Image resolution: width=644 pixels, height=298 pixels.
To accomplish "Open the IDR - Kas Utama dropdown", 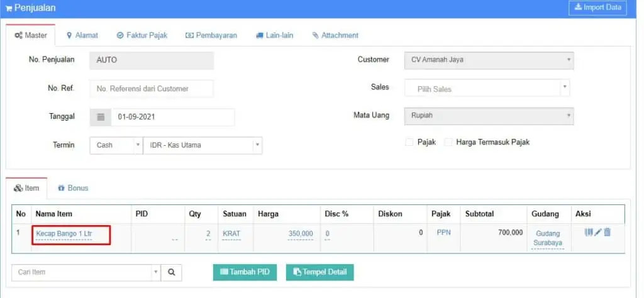I will pos(203,145).
